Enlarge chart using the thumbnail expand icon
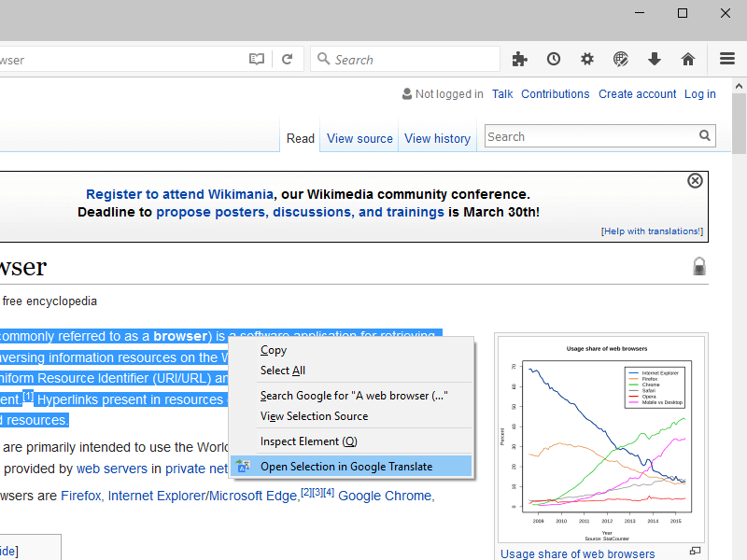 click(x=696, y=551)
